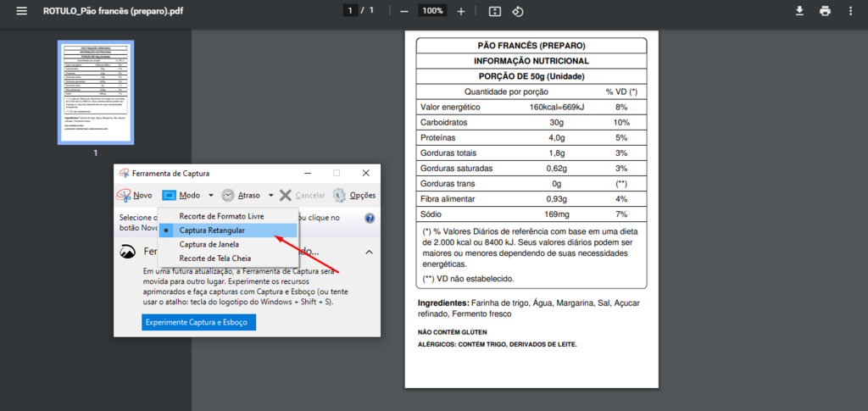Click the Quantidade por porção header
This screenshot has width=868, height=411.
click(x=506, y=92)
